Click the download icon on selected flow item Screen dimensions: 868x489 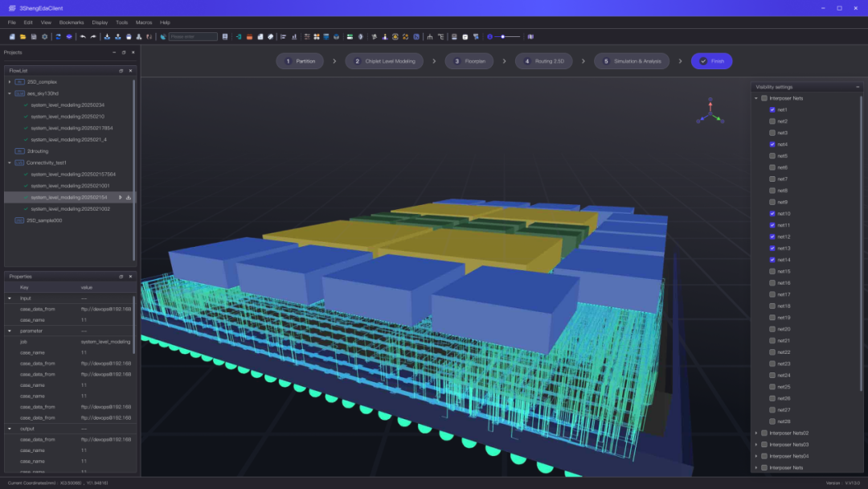click(129, 197)
